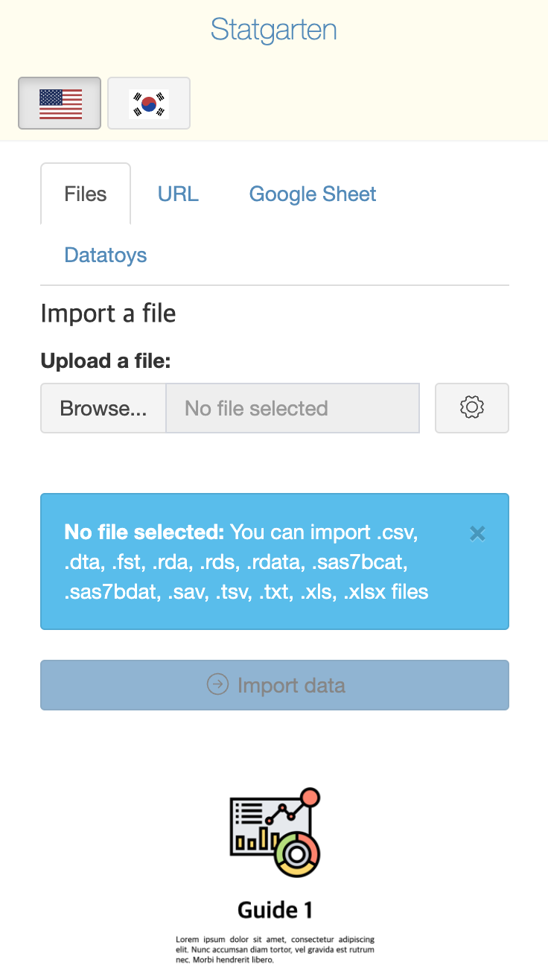Image resolution: width=548 pixels, height=980 pixels.
Task: Click the Guide 1 heading
Action: [275, 909]
